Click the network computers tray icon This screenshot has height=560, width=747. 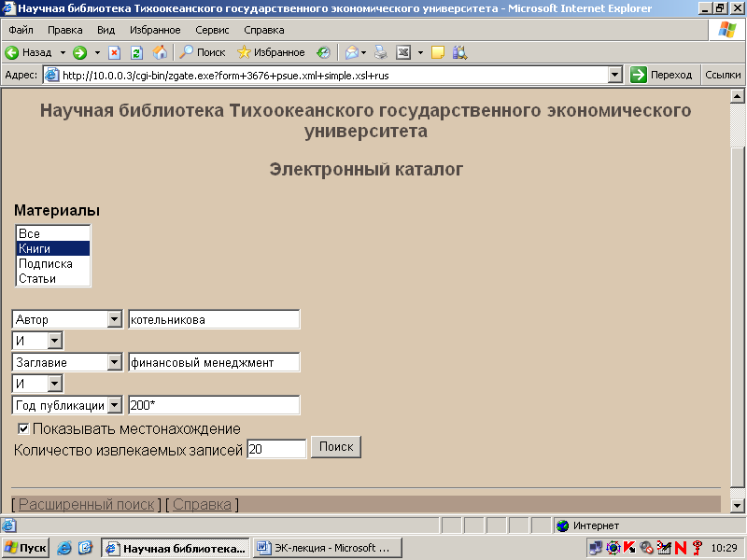[x=596, y=548]
